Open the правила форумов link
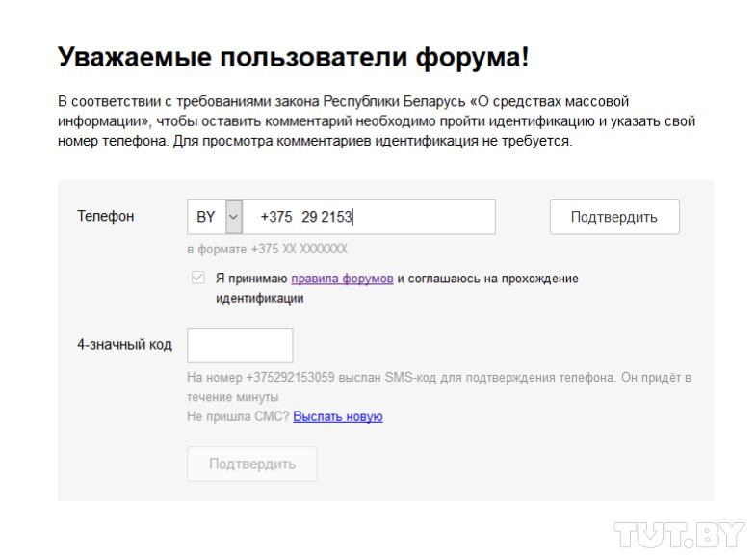 pos(342,279)
